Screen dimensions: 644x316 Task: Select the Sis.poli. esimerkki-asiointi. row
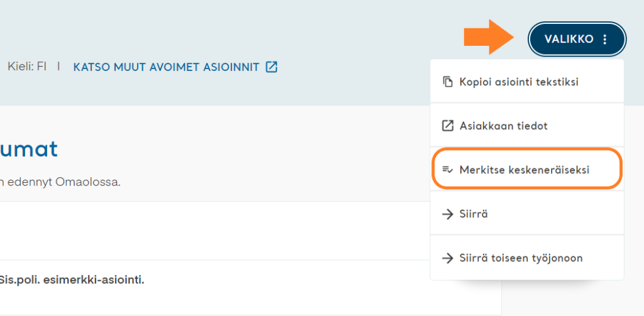coord(250,287)
